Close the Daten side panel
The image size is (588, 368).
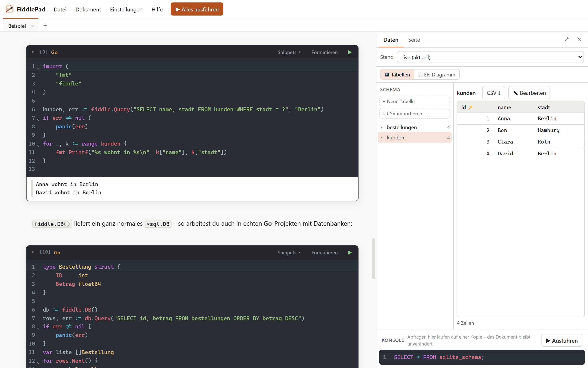tap(579, 39)
